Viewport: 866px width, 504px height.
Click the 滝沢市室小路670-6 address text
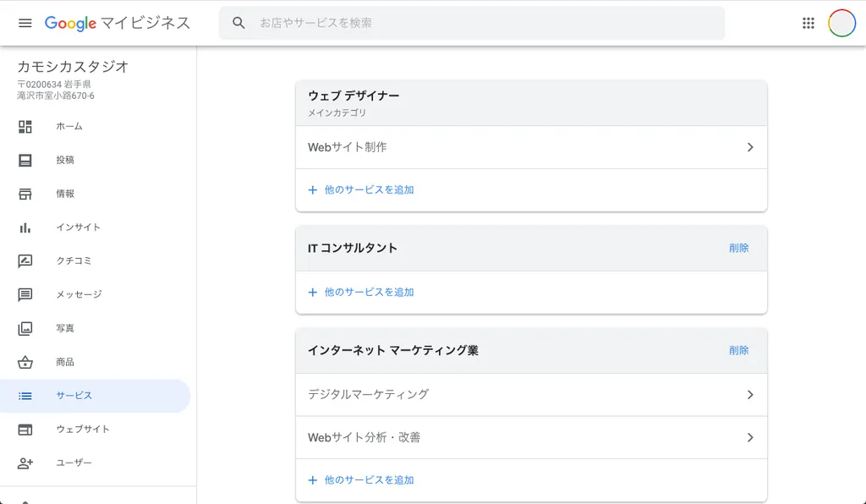click(56, 96)
